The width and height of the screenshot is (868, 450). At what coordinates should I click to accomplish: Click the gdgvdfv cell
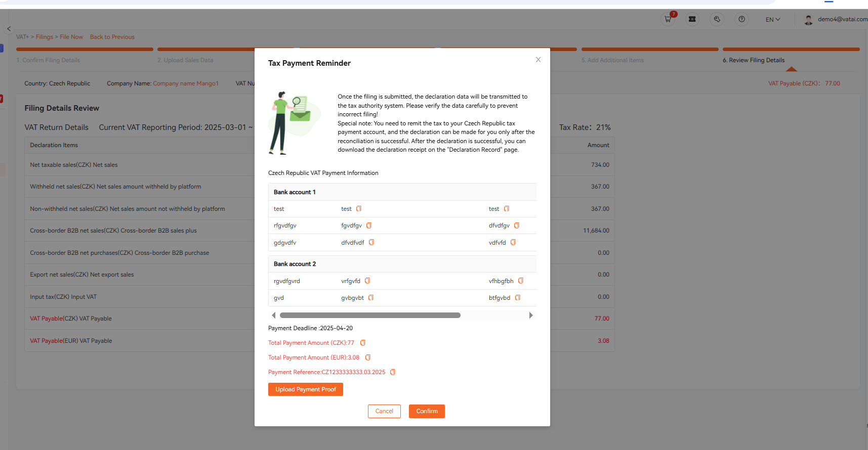(285, 243)
